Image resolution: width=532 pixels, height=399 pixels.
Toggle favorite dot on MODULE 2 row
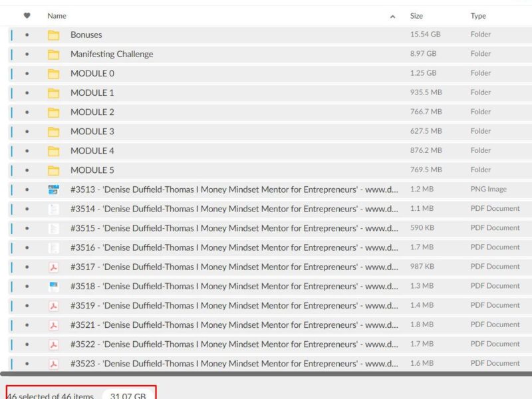(27, 112)
